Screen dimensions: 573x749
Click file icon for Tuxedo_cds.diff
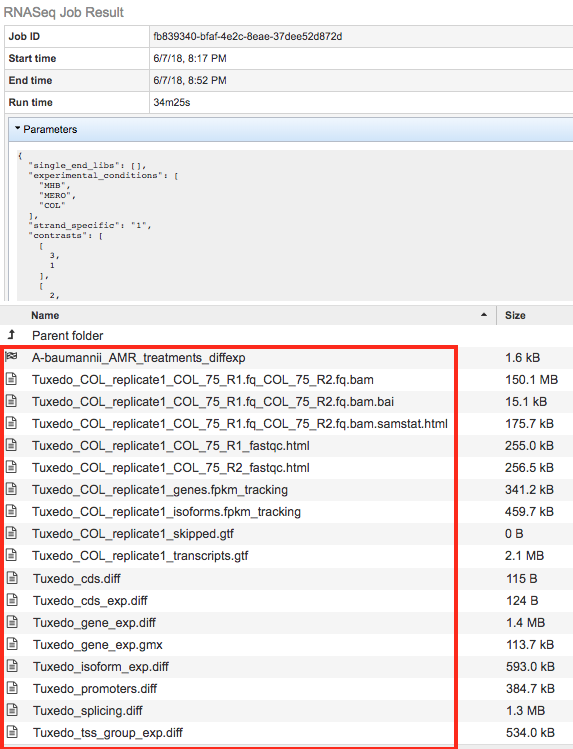[12, 578]
